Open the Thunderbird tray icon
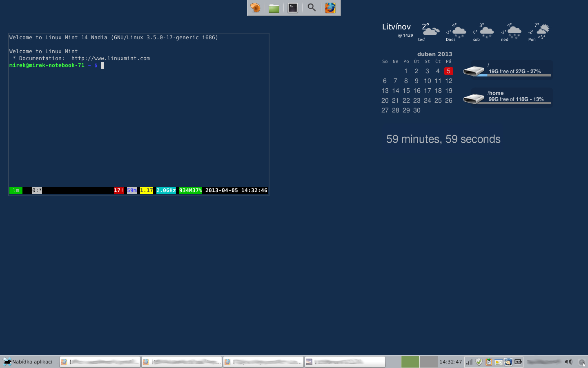This screenshot has width=588, height=368. point(508,362)
